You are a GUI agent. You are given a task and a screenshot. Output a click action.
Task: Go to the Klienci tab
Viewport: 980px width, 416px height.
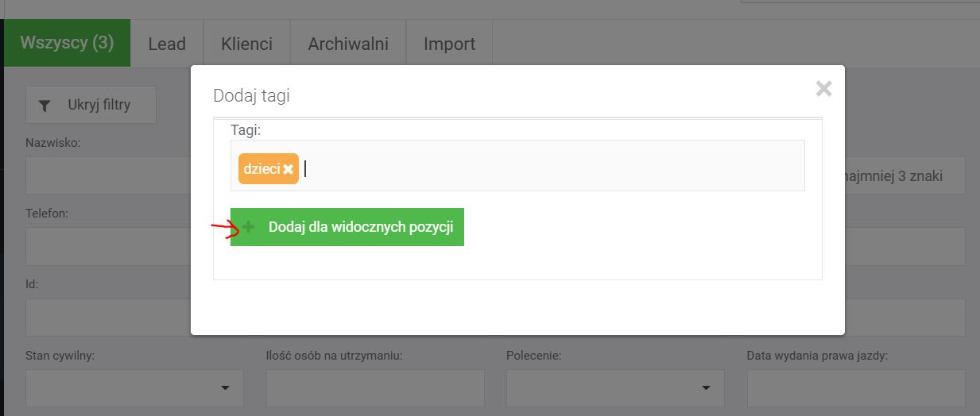[x=246, y=44]
